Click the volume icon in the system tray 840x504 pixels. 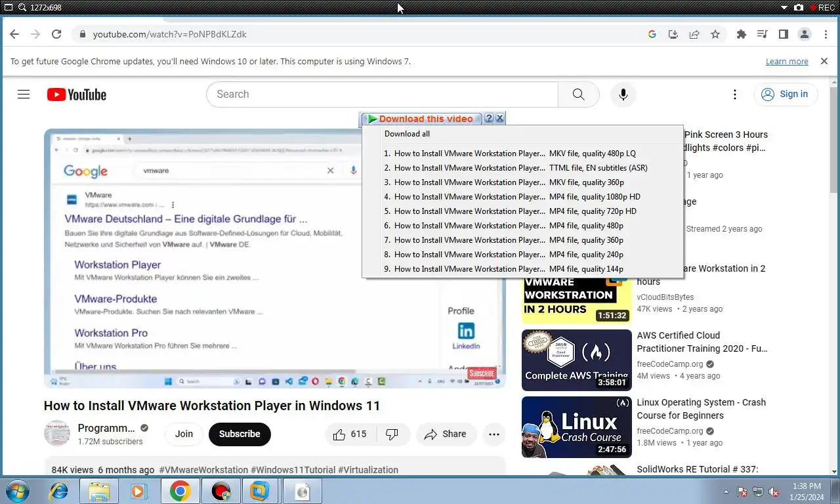tap(774, 491)
